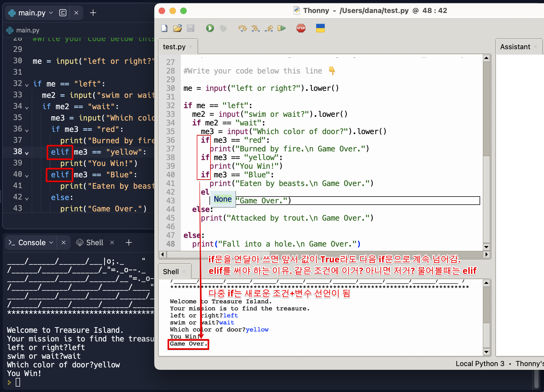
Task: Click the Step over debug icon
Action: (x=242, y=28)
